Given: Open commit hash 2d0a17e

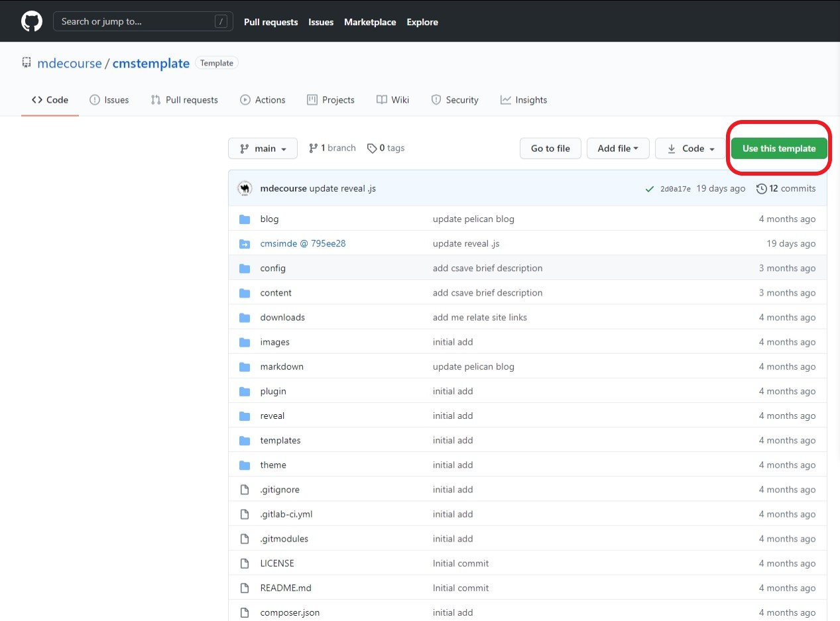Looking at the screenshot, I should [x=676, y=189].
